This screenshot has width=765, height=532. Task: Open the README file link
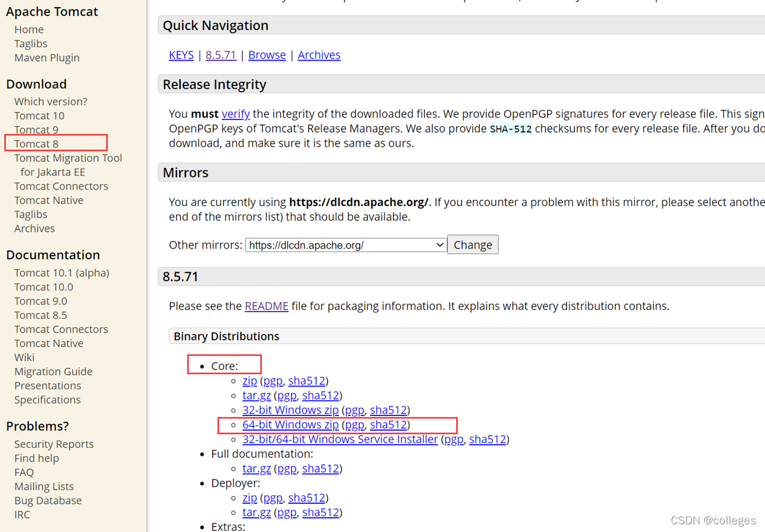pyautogui.click(x=266, y=306)
